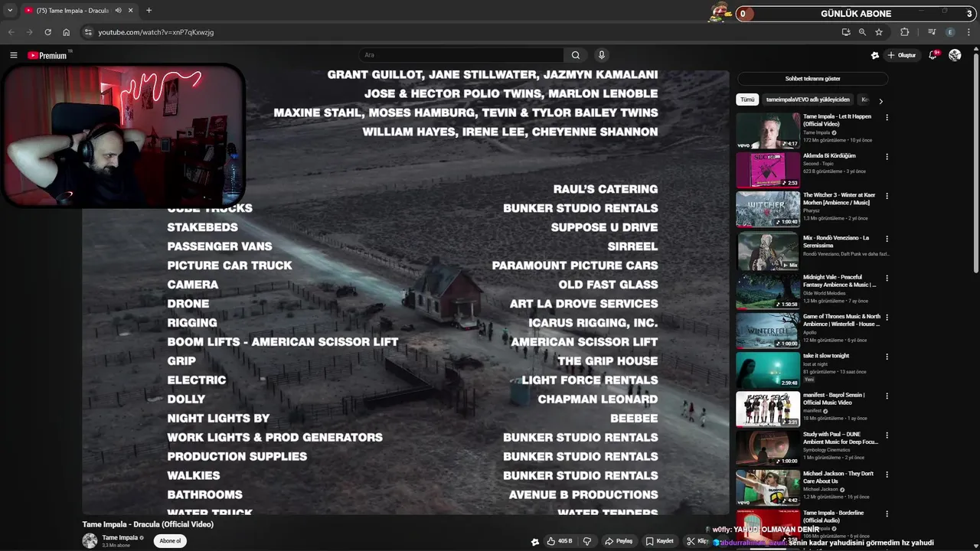Pause video by clicking the player
This screenshot has height=551, width=980.
click(406, 292)
